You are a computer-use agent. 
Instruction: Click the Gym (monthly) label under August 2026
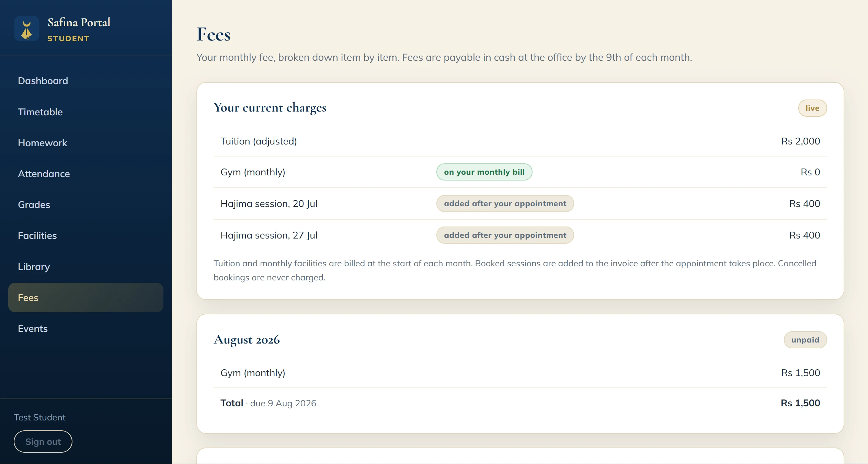tap(253, 373)
